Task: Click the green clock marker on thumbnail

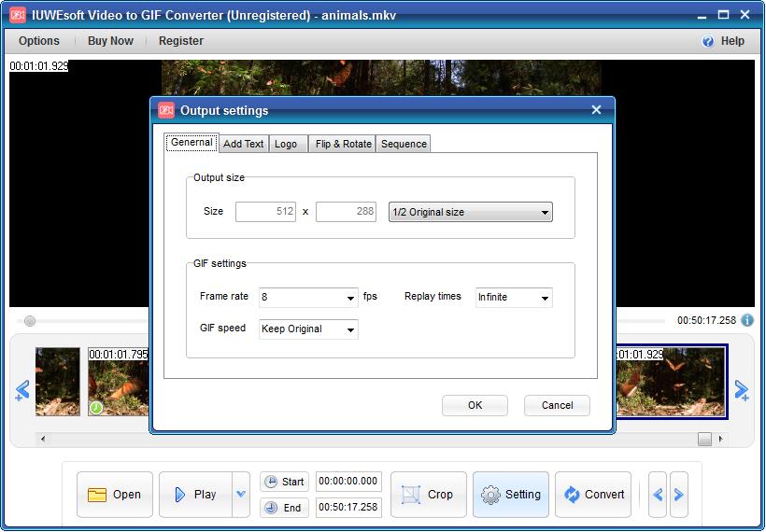Action: point(96,407)
